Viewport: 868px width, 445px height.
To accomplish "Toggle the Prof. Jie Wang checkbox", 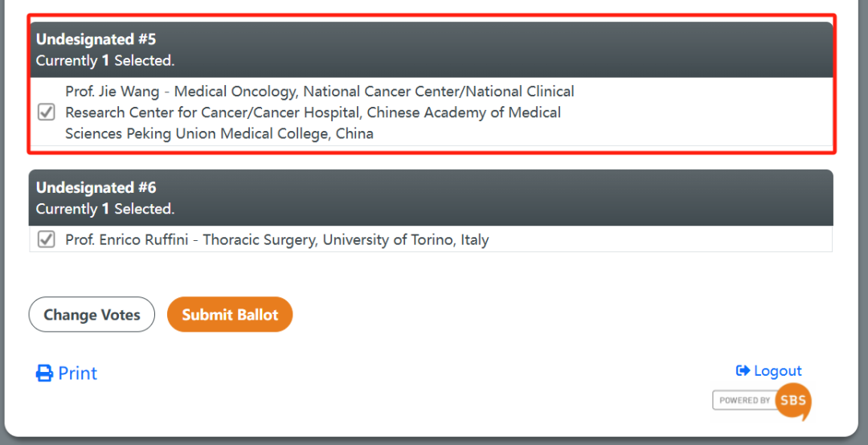I will (46, 112).
